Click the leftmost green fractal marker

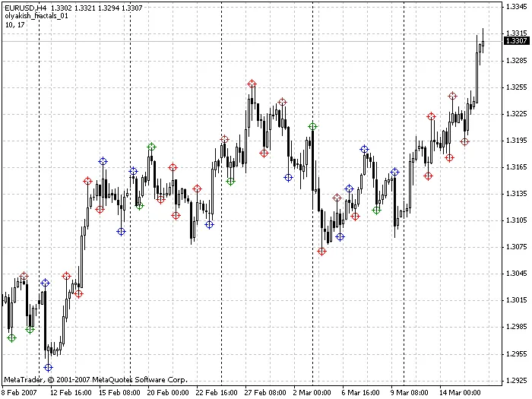point(11,338)
